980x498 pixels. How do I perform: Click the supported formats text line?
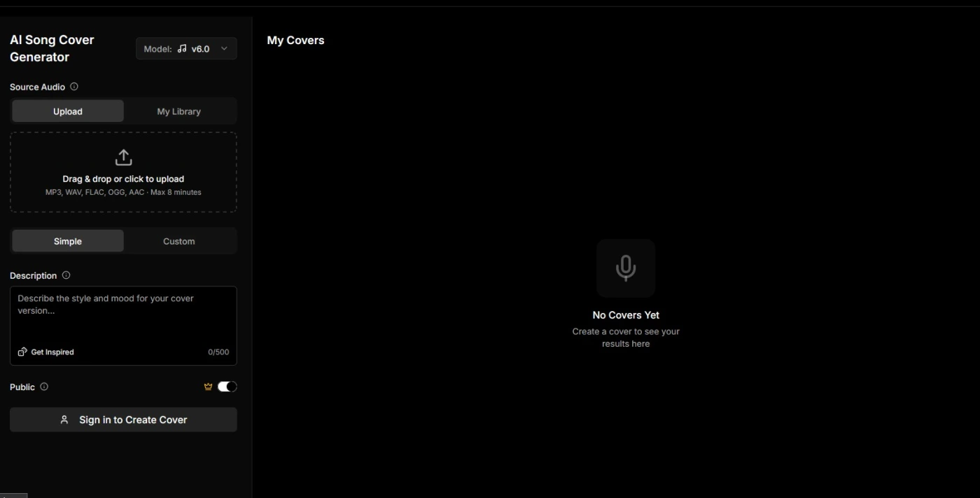pos(123,192)
